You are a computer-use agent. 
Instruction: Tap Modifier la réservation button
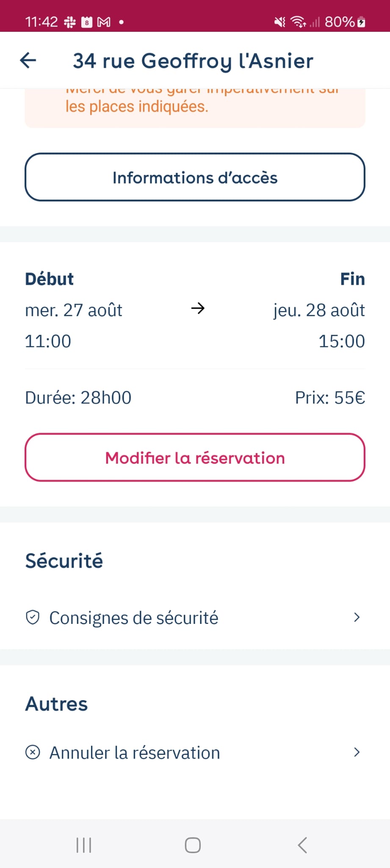[195, 457]
